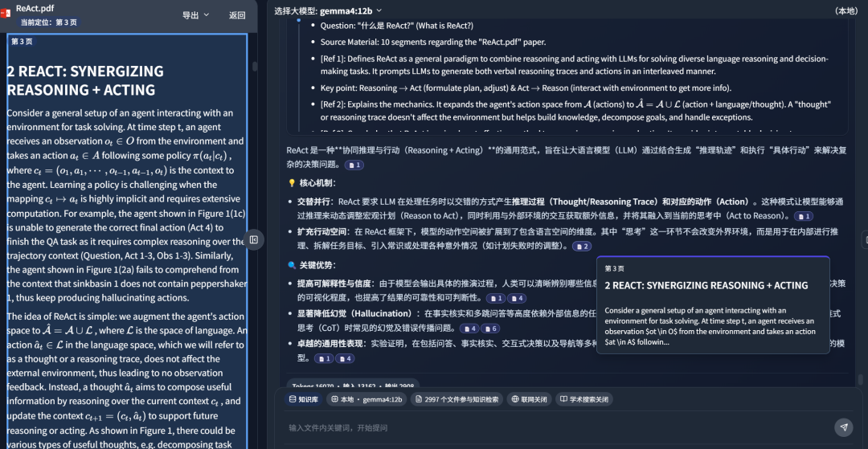The height and width of the screenshot is (449, 868).
Task: Click the Question: "什么是 ReAct?" reasoning line
Action: click(x=397, y=26)
